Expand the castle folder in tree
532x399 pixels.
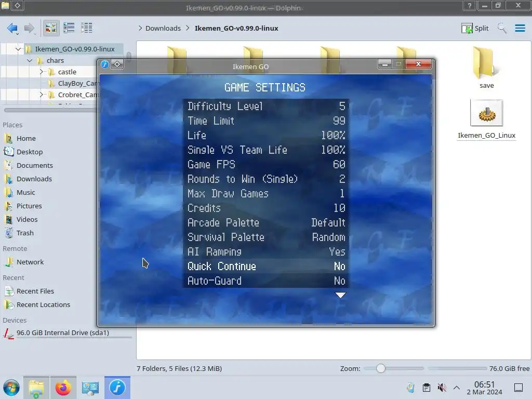41,72
